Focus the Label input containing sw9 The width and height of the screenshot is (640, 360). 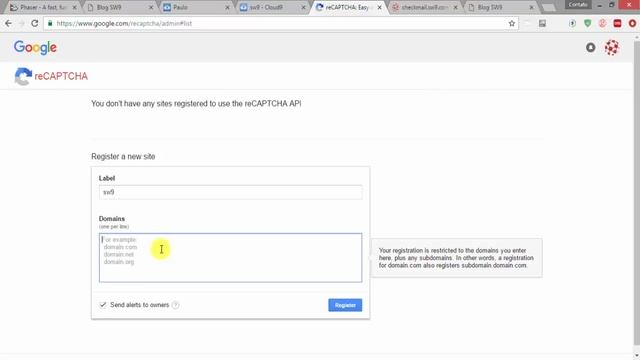point(230,192)
